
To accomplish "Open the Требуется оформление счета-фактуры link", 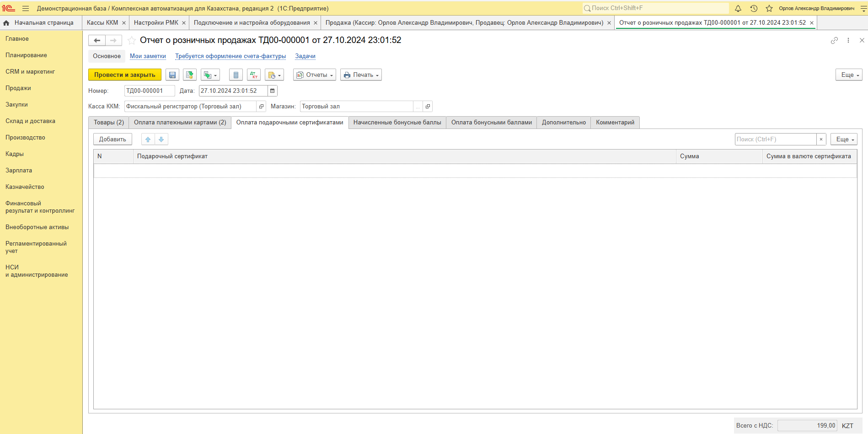I will point(230,56).
